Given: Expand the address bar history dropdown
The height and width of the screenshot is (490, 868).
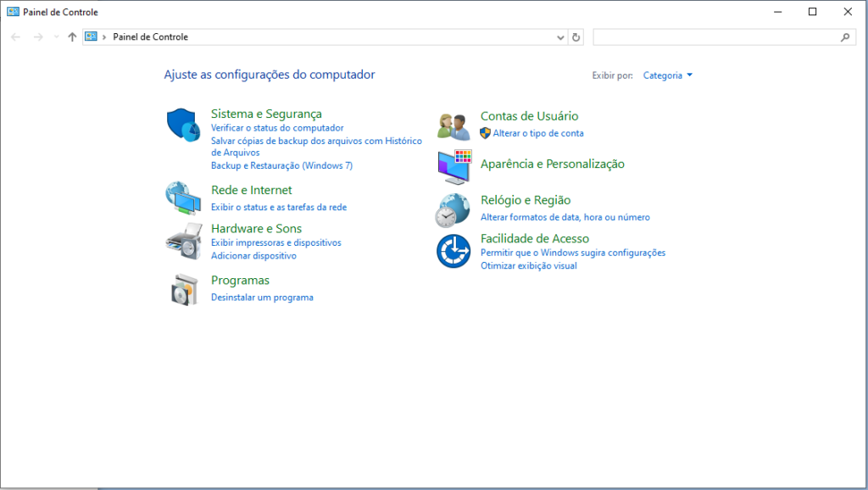Looking at the screenshot, I should [560, 37].
